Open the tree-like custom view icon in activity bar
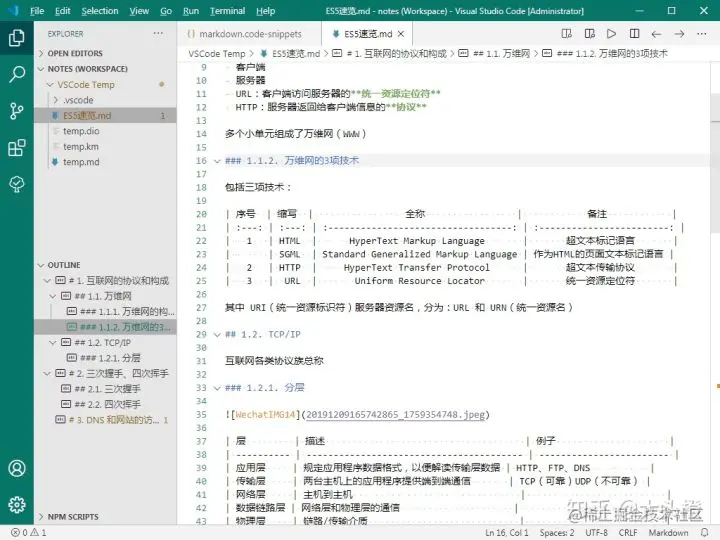This screenshot has height=540, width=720. pos(17,184)
